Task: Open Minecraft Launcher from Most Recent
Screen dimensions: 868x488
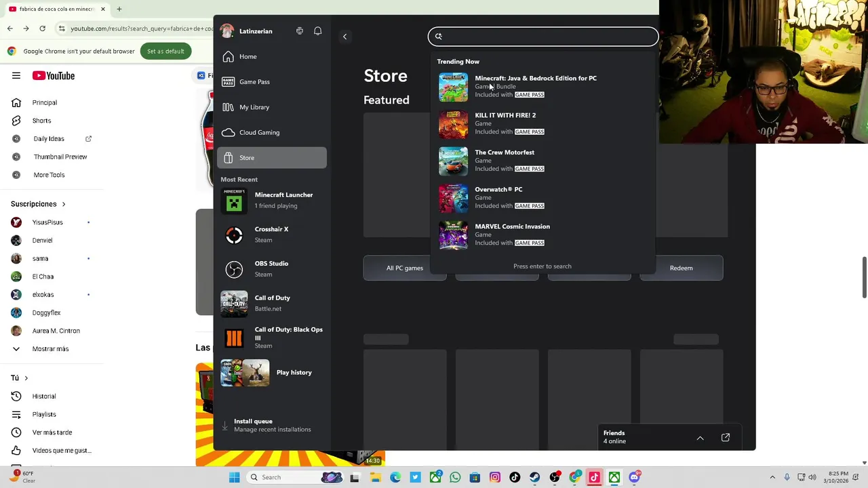Action: point(271,201)
